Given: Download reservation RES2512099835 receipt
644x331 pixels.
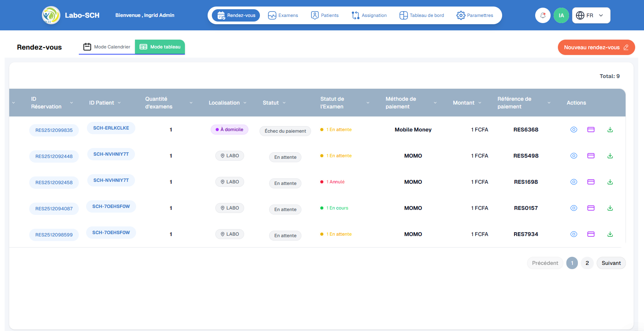Looking at the screenshot, I should (x=610, y=130).
